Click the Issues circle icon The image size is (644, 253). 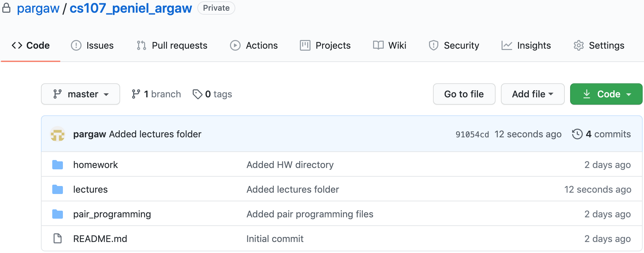(x=76, y=45)
